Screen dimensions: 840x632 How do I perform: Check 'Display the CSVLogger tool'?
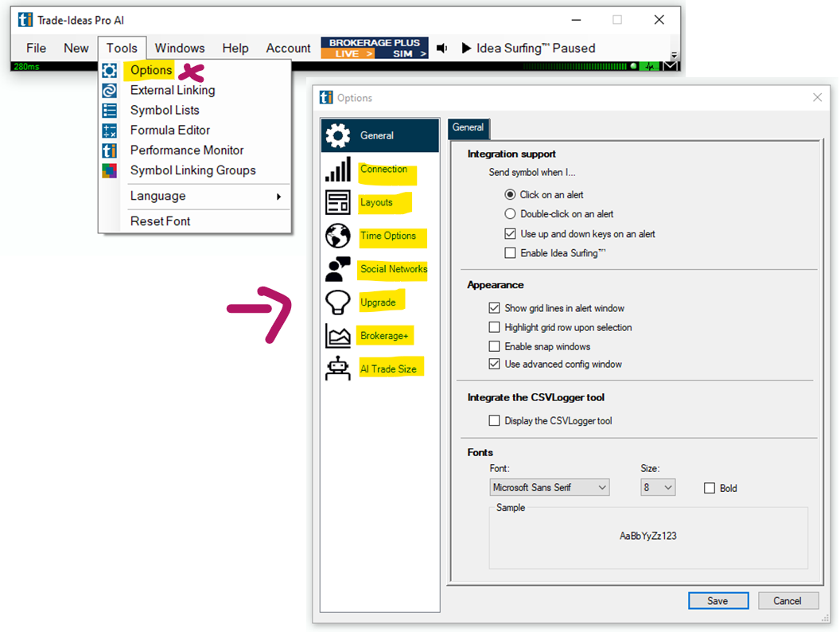coord(494,421)
